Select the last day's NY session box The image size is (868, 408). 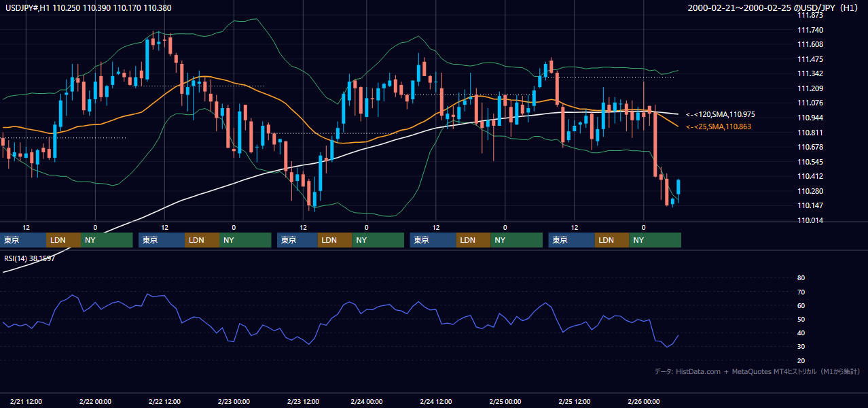pos(655,240)
